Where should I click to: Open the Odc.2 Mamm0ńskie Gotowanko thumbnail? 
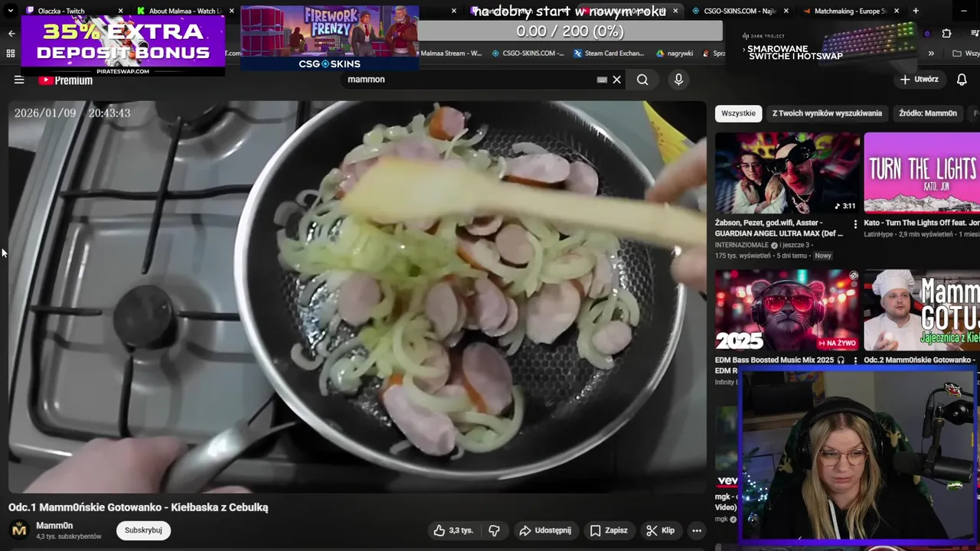(x=922, y=310)
